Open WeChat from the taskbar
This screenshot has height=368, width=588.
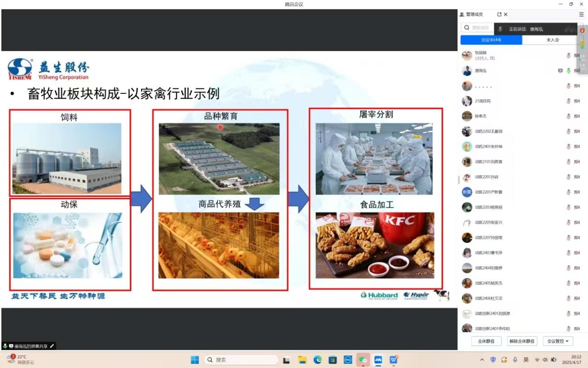[x=362, y=360]
